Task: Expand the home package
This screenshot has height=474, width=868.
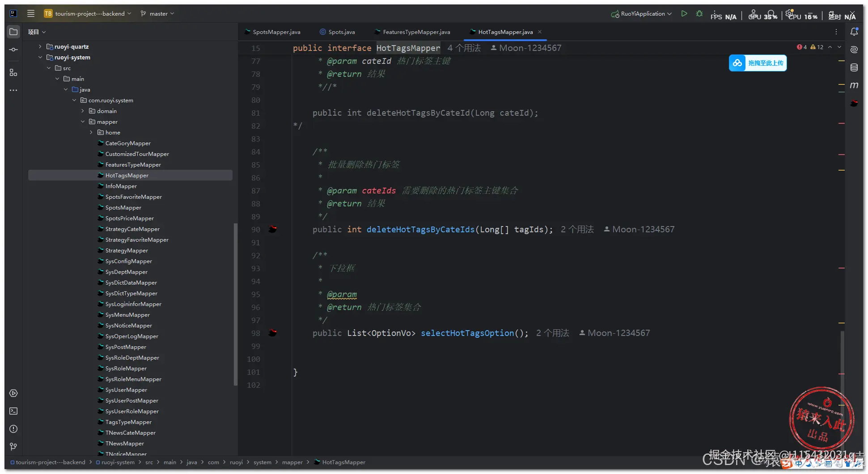Action: pyautogui.click(x=91, y=132)
